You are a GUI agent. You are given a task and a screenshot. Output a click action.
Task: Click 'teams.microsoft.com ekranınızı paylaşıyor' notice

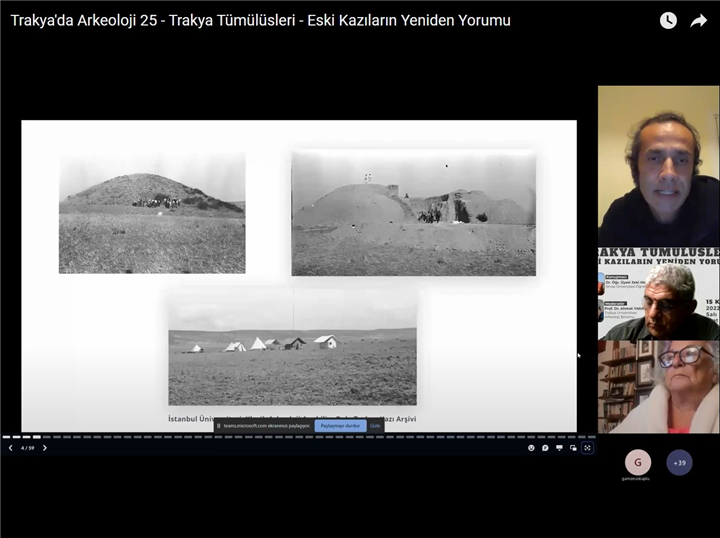(266, 426)
